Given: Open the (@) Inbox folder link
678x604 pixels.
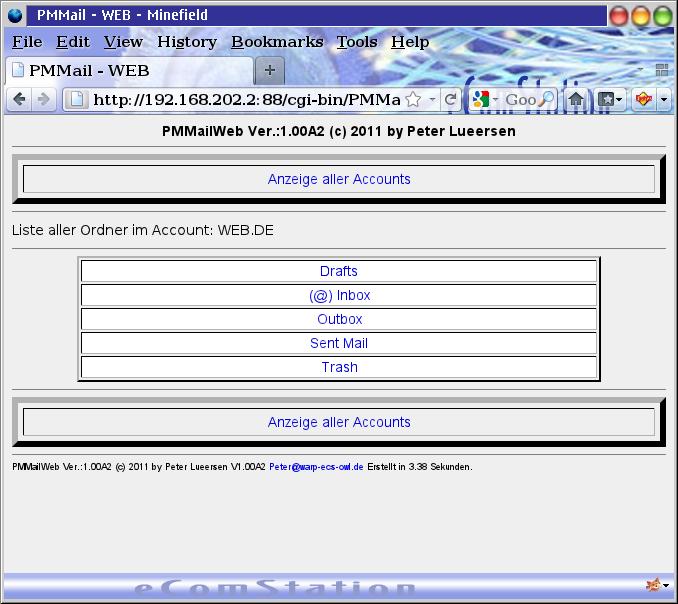Looking at the screenshot, I should click(339, 295).
